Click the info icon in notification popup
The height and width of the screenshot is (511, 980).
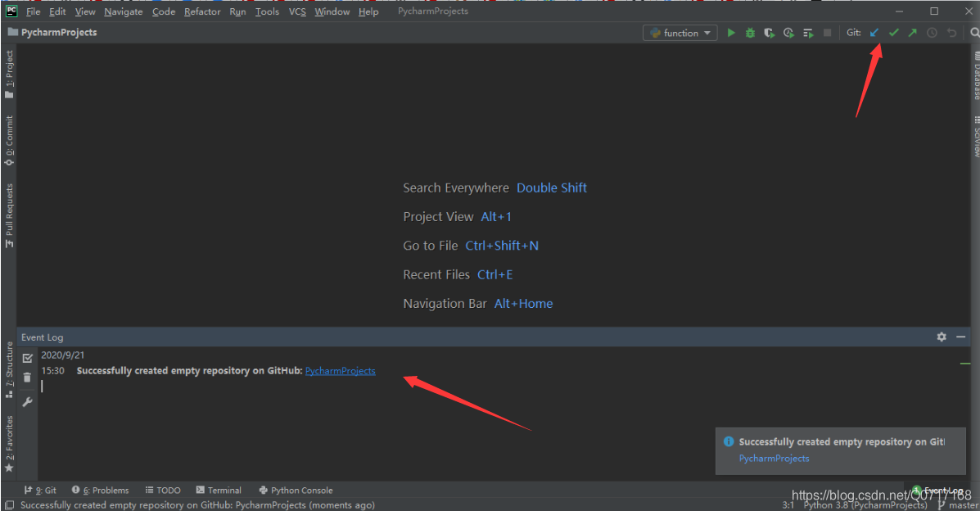[x=729, y=441]
